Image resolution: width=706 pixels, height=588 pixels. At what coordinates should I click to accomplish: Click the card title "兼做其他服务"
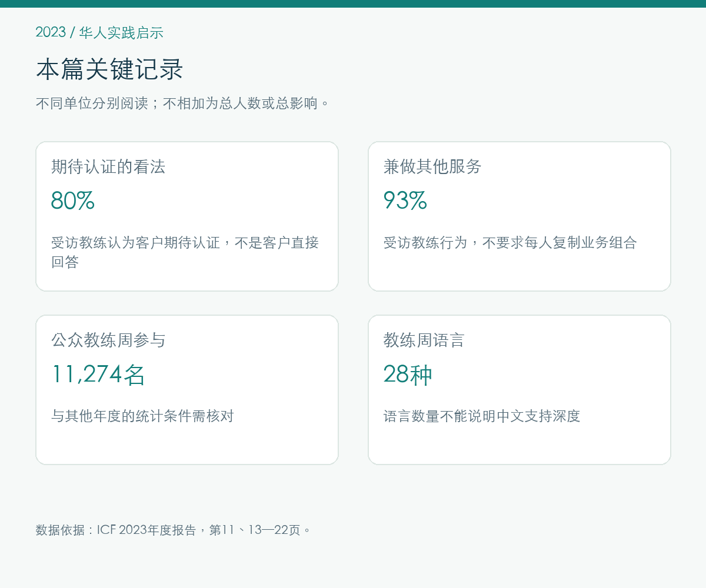[x=432, y=167]
